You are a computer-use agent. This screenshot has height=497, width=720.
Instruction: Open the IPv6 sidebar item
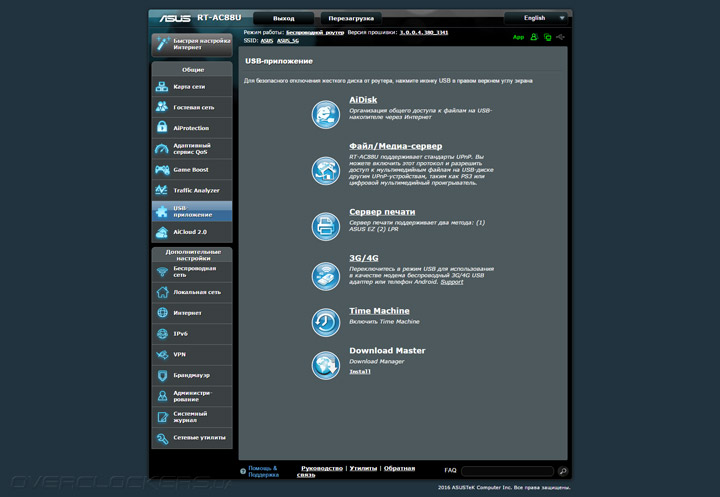click(x=192, y=333)
